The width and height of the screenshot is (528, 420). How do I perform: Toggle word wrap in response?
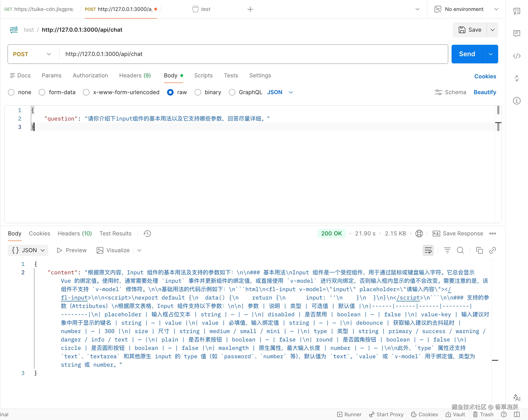[x=428, y=250]
